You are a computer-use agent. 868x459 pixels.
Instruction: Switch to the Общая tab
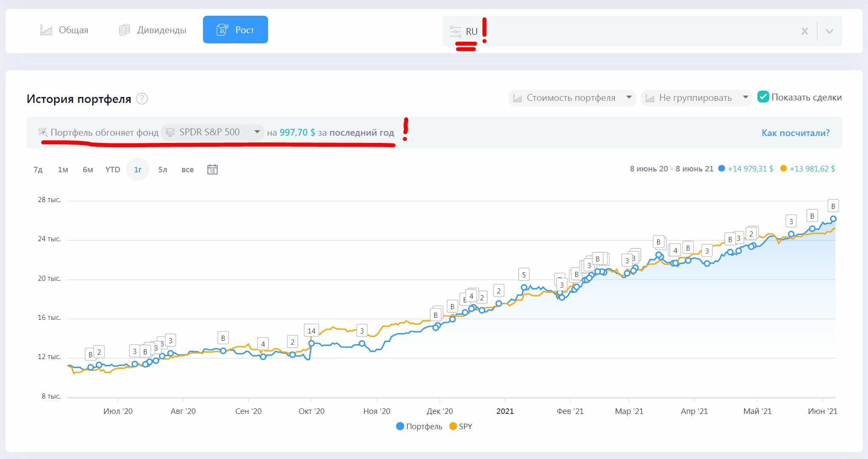click(x=64, y=30)
